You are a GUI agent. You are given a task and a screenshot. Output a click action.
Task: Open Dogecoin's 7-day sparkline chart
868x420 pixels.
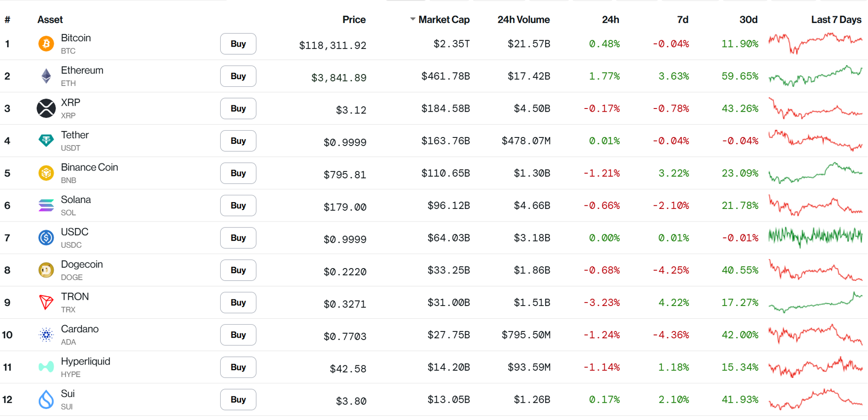816,270
